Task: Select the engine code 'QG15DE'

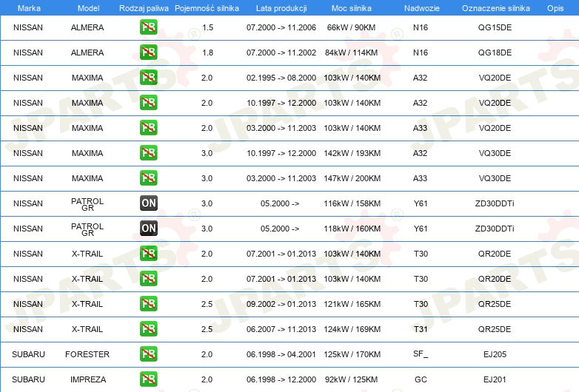Action: pos(495,27)
